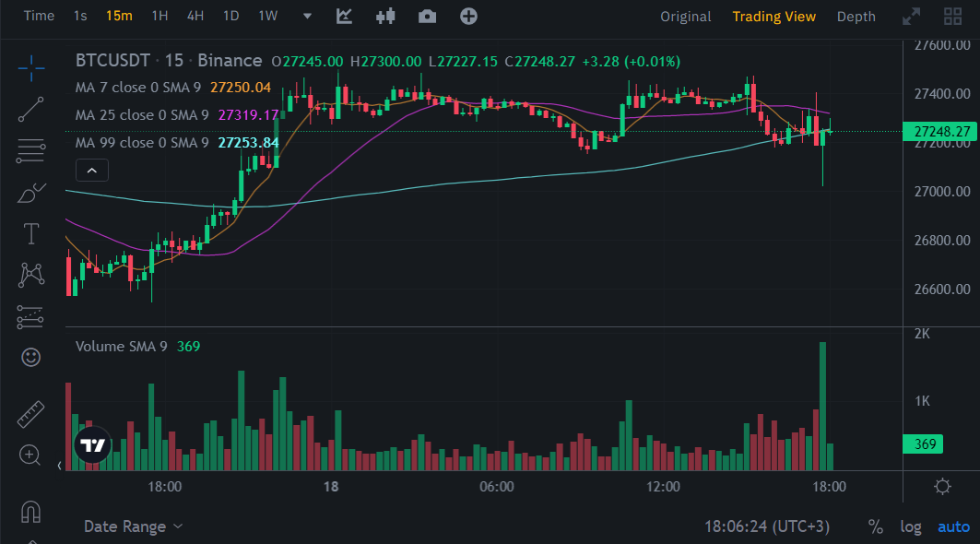Click the 12:00 time axis label
The width and height of the screenshot is (980, 544).
click(663, 487)
